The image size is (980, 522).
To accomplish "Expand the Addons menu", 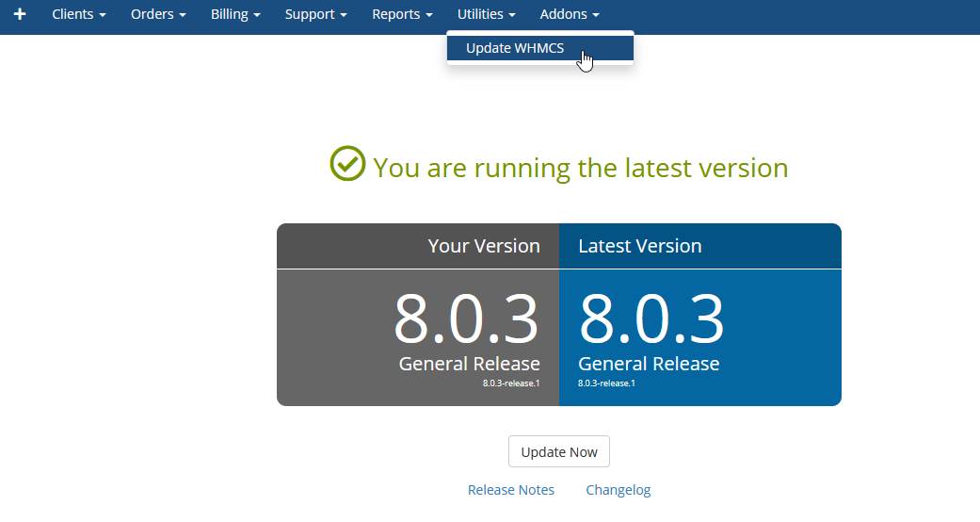I will tap(570, 14).
